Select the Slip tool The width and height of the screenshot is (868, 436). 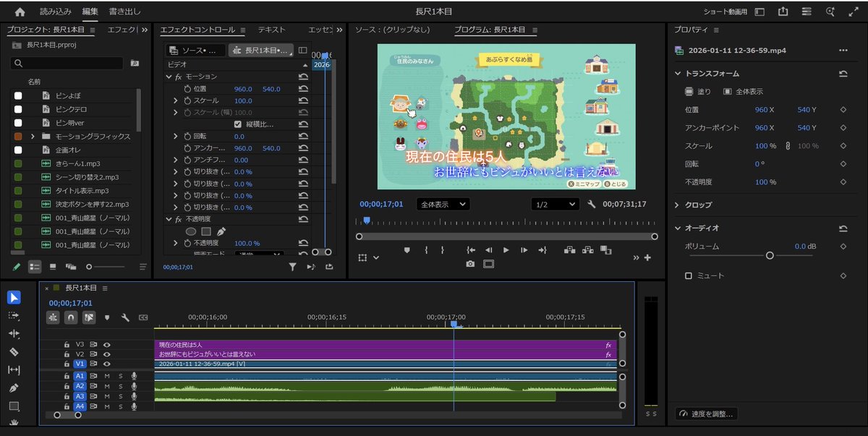click(14, 370)
